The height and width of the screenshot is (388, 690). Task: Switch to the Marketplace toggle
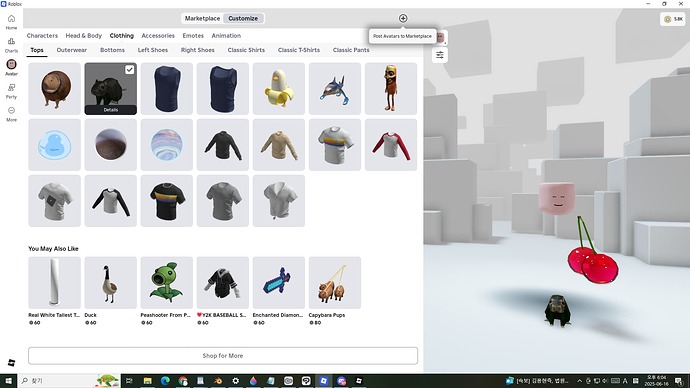click(202, 18)
